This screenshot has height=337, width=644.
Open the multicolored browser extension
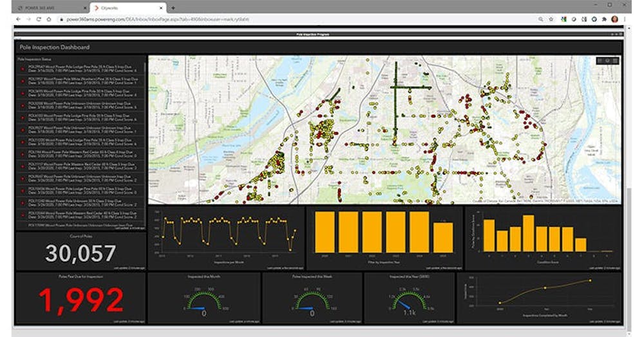click(564, 19)
